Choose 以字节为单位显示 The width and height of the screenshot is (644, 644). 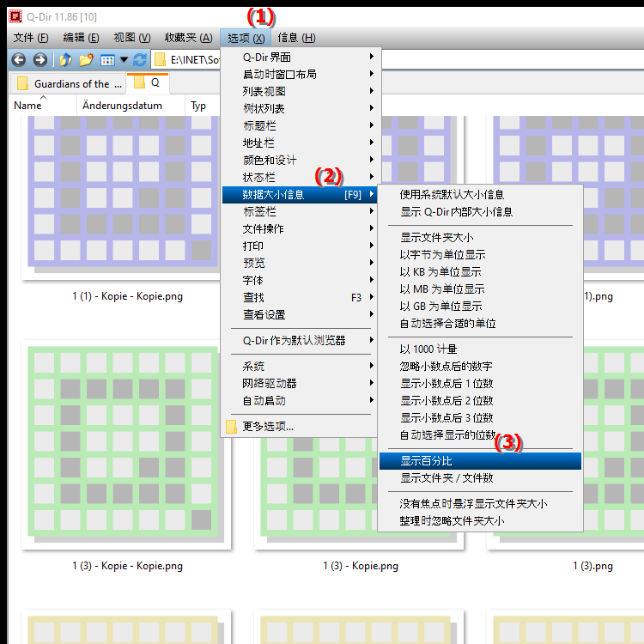click(x=480, y=255)
